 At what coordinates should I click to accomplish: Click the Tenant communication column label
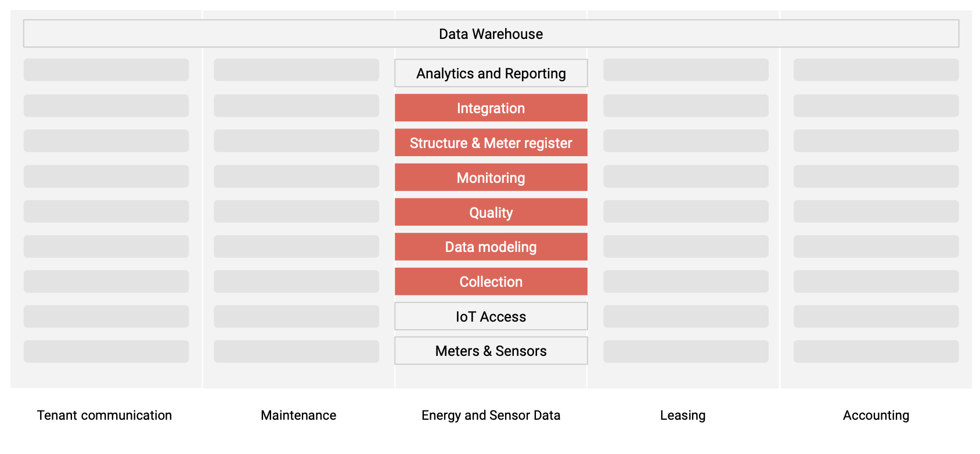[105, 415]
